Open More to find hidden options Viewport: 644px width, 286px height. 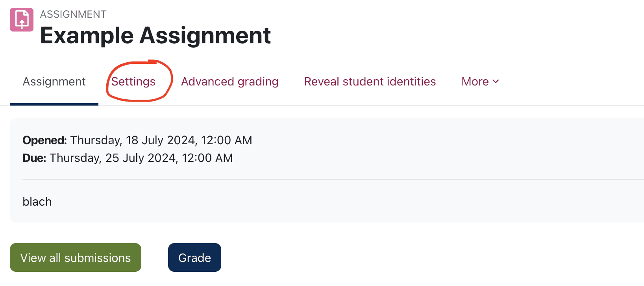479,82
